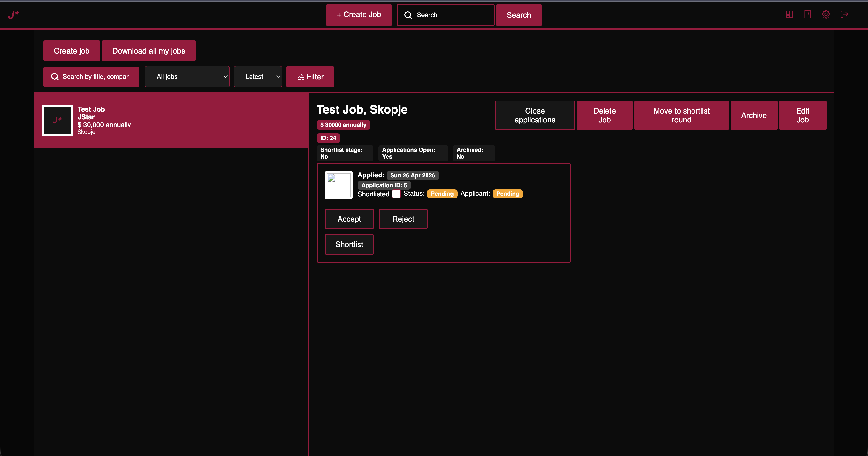Click the J* logo in header
This screenshot has width=868, height=456.
14,14
